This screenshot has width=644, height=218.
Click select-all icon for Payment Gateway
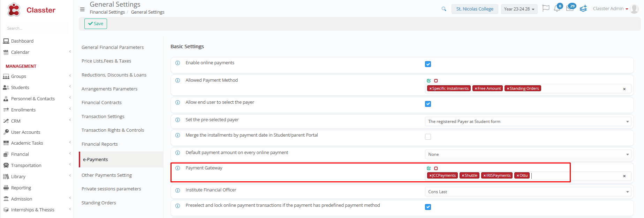click(429, 168)
